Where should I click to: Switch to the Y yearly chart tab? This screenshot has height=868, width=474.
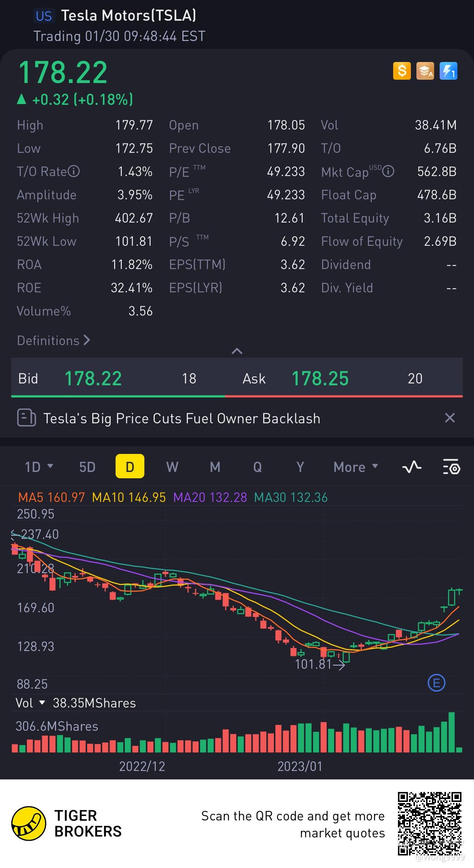300,467
